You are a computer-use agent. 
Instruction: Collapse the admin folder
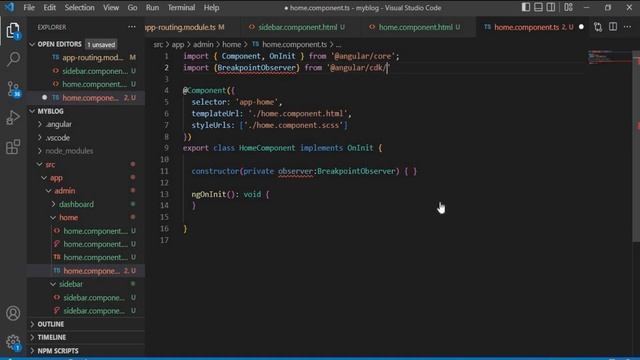[x=64, y=191]
